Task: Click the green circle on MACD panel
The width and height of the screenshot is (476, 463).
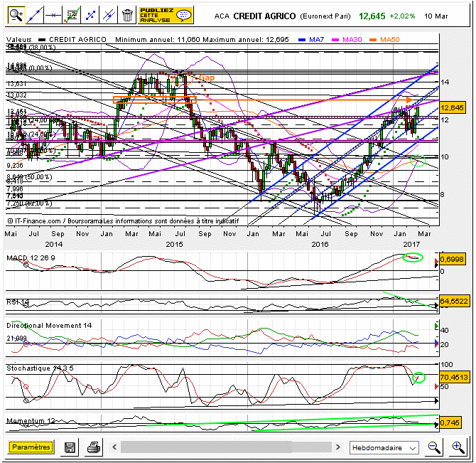Action: tap(412, 257)
